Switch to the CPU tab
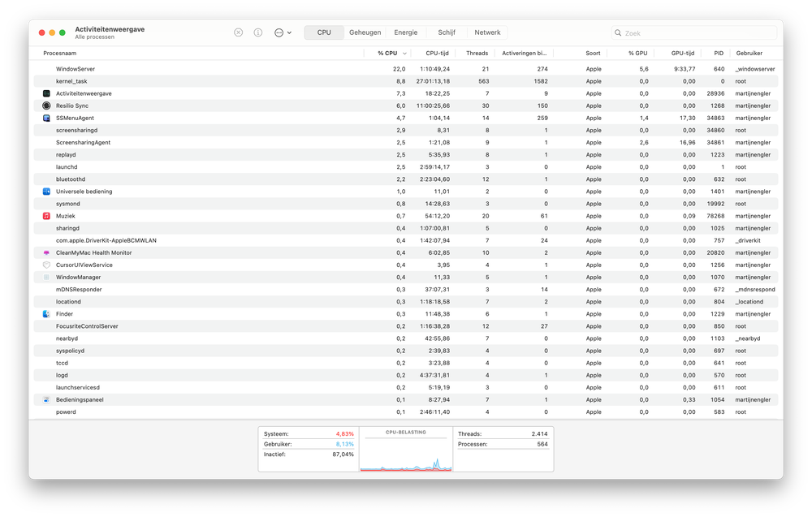Screen dimensions: 812x517 pyautogui.click(x=324, y=32)
